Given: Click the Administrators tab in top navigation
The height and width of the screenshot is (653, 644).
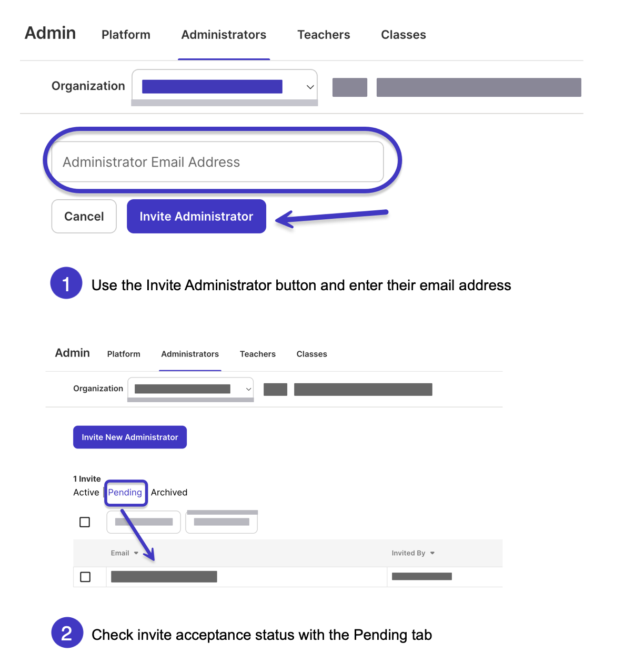Looking at the screenshot, I should coord(224,35).
